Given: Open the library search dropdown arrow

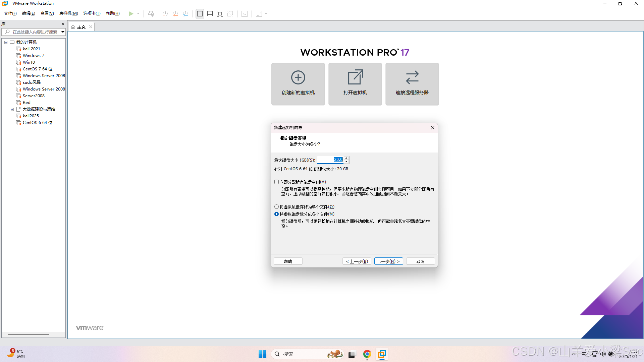Looking at the screenshot, I should [63, 32].
